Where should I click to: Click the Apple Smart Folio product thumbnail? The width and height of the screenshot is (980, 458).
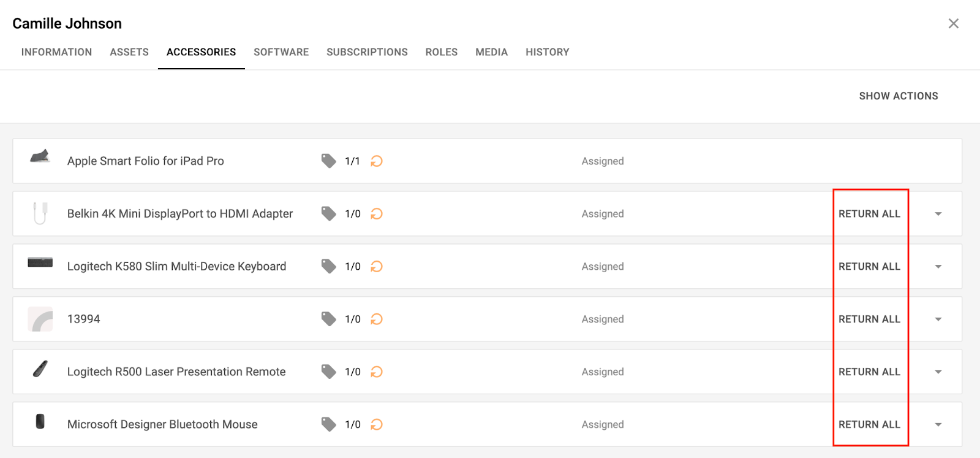tap(40, 156)
